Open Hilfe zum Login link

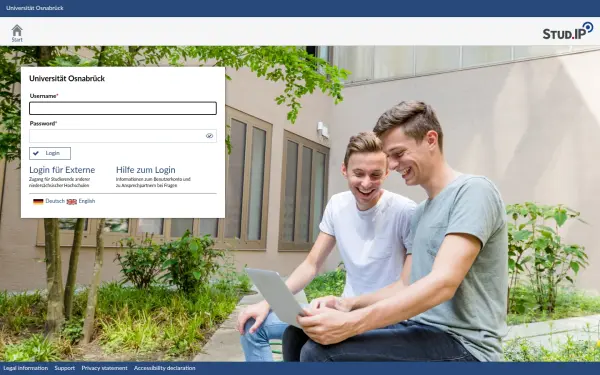[145, 170]
